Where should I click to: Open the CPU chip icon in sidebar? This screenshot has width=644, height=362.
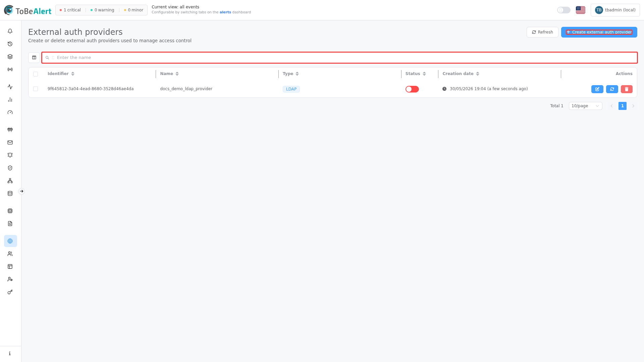tap(10, 211)
